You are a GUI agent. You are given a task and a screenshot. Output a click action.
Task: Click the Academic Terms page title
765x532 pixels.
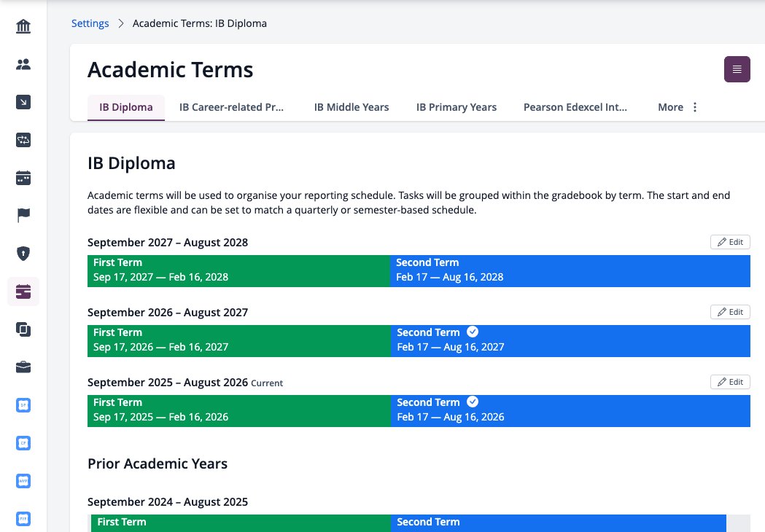click(170, 70)
